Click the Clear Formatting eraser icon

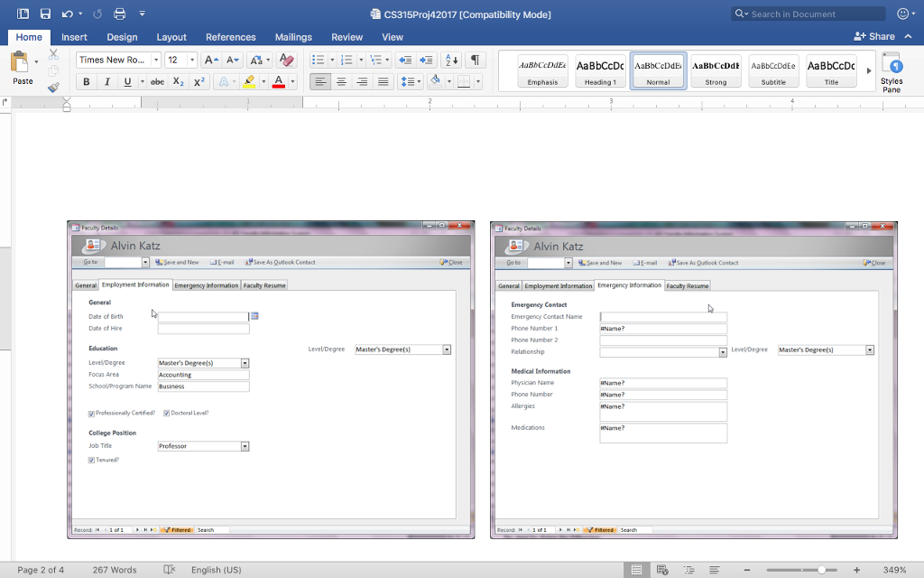(286, 60)
